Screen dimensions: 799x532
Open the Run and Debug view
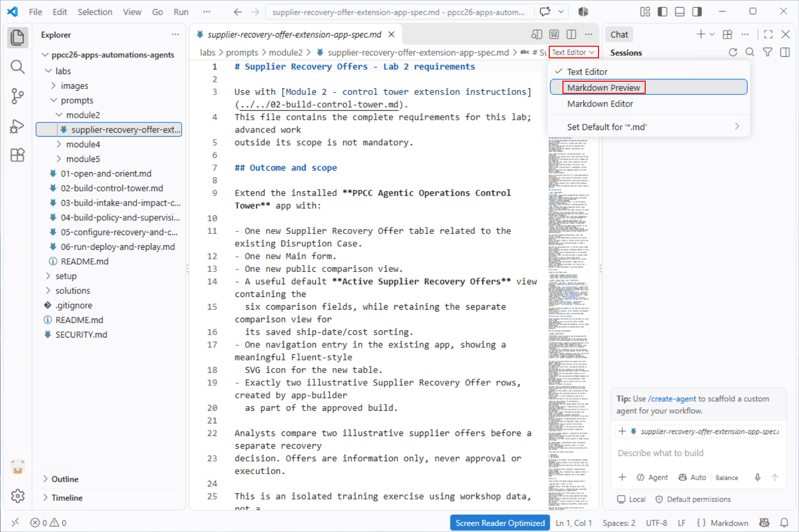coord(17,125)
